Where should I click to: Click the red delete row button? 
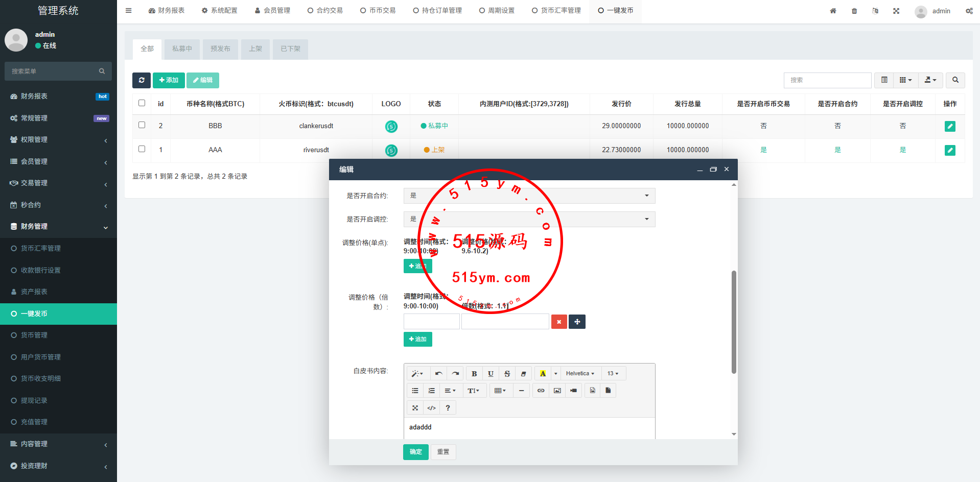[x=559, y=322]
